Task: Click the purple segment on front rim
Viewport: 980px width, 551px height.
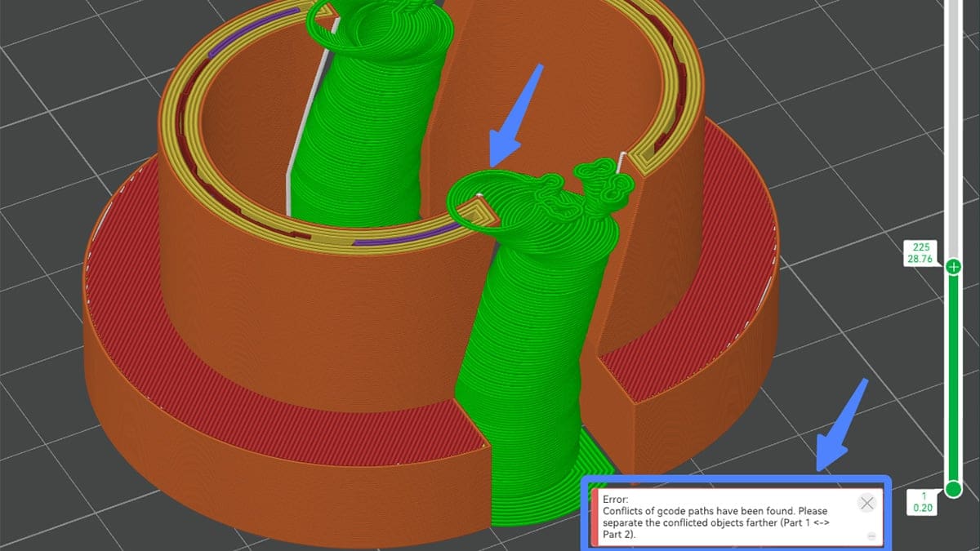Action: (x=408, y=237)
